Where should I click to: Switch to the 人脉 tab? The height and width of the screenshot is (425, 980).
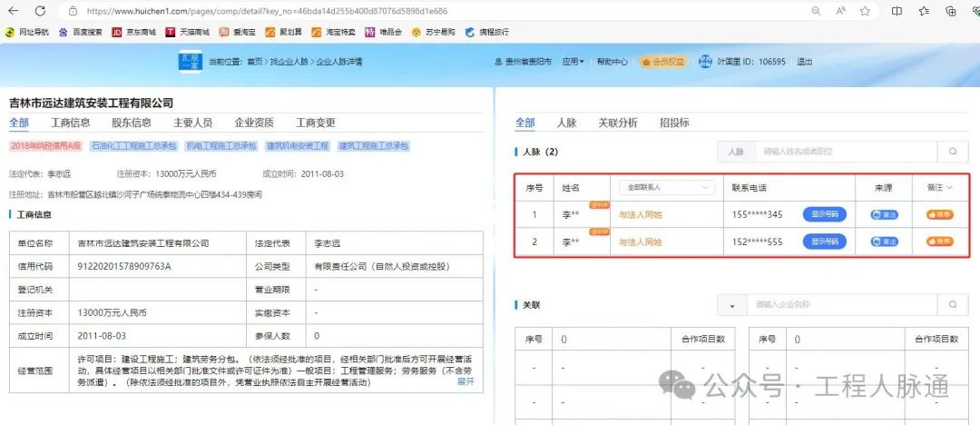[x=566, y=123]
